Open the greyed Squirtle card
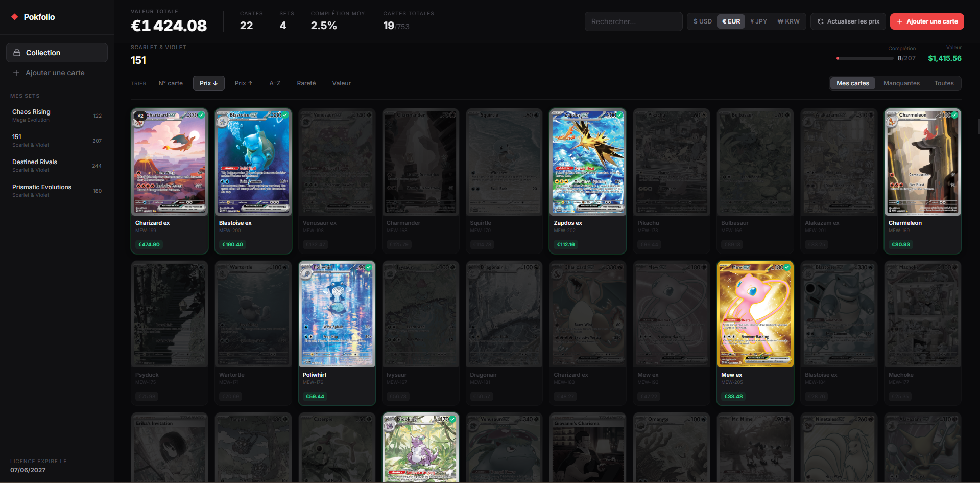 click(505, 181)
